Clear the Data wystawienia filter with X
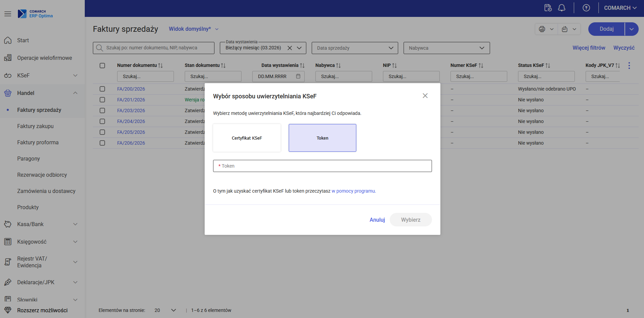The height and width of the screenshot is (318, 644). point(290,48)
